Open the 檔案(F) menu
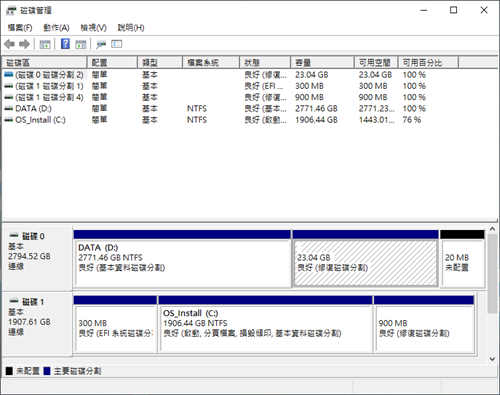 [x=20, y=28]
